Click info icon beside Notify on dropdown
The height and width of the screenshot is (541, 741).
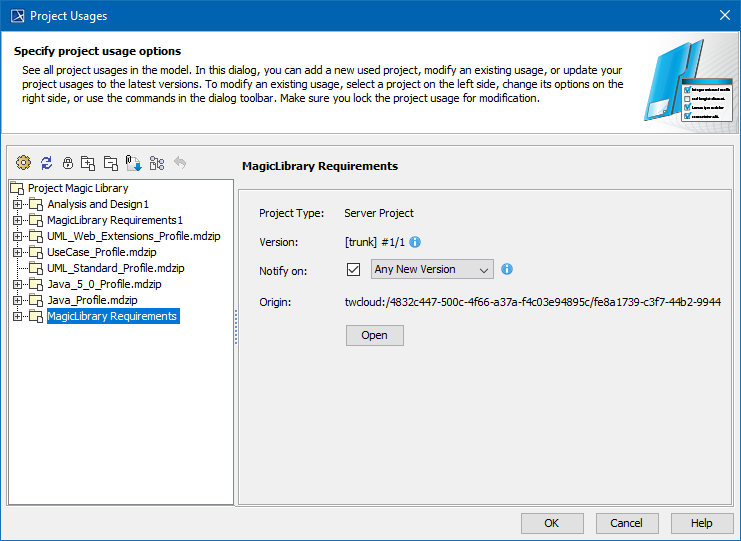(507, 269)
